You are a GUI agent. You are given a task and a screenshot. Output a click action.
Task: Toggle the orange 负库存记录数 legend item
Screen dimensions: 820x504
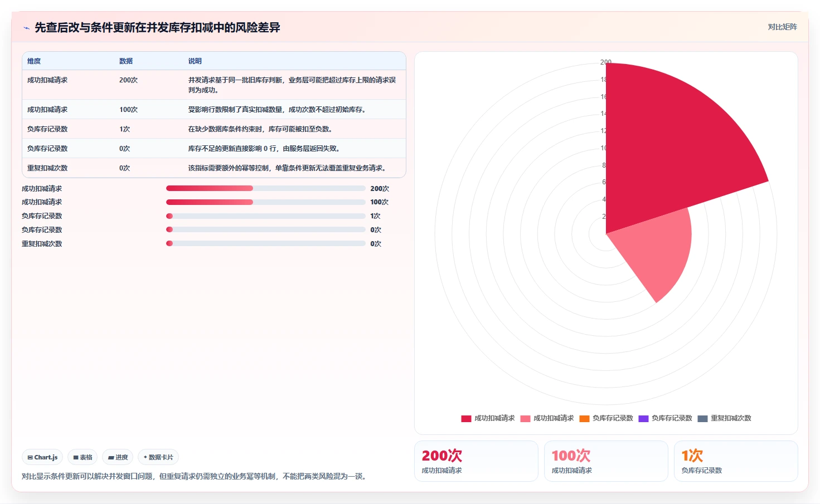click(x=606, y=418)
